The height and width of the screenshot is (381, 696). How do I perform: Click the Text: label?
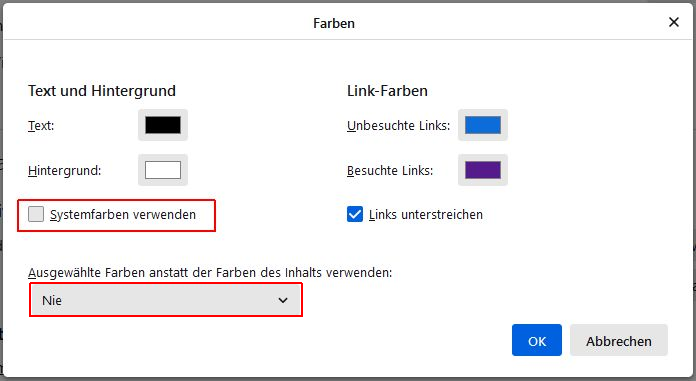tap(41, 126)
